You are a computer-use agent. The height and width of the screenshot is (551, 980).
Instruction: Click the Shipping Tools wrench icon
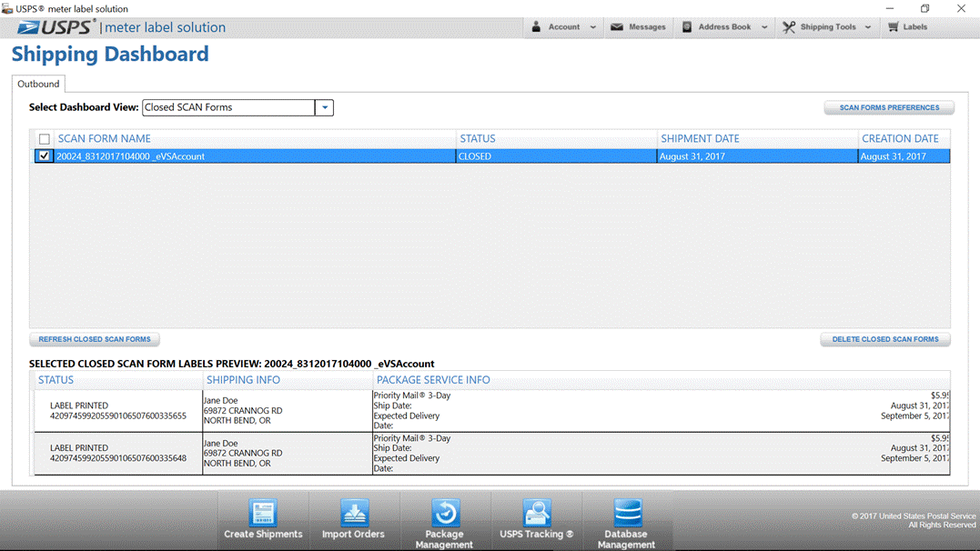(789, 27)
